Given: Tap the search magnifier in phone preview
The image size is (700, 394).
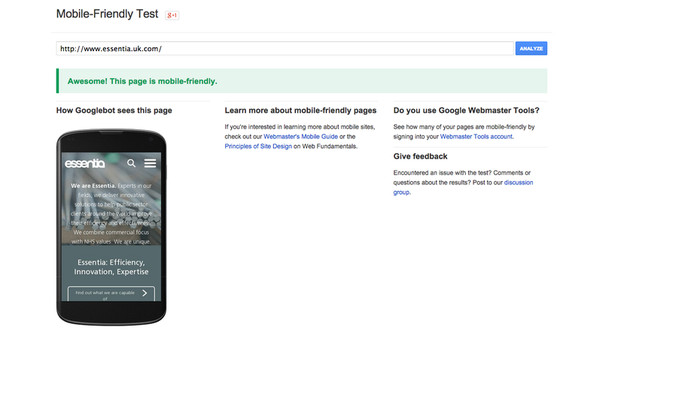Looking at the screenshot, I should coord(131,163).
